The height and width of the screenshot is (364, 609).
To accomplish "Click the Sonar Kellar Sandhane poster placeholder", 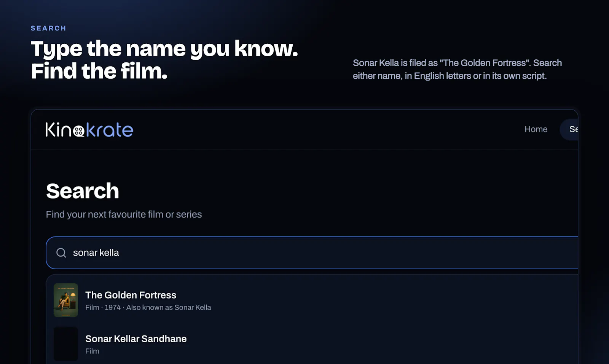I will [66, 344].
